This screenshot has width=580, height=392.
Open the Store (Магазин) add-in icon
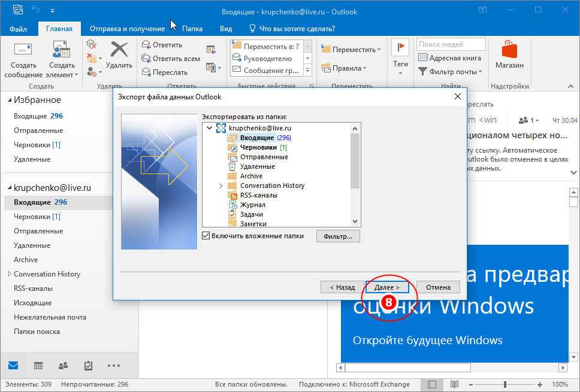(x=509, y=50)
